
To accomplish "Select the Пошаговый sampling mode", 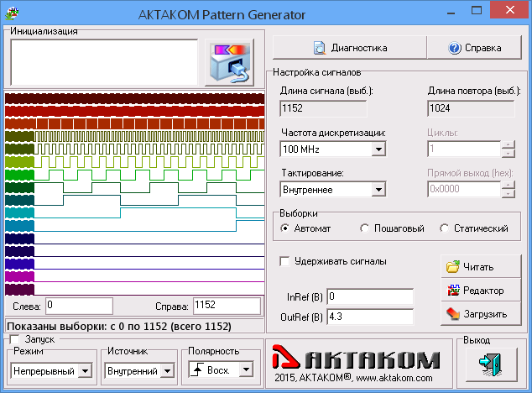I will tap(365, 228).
